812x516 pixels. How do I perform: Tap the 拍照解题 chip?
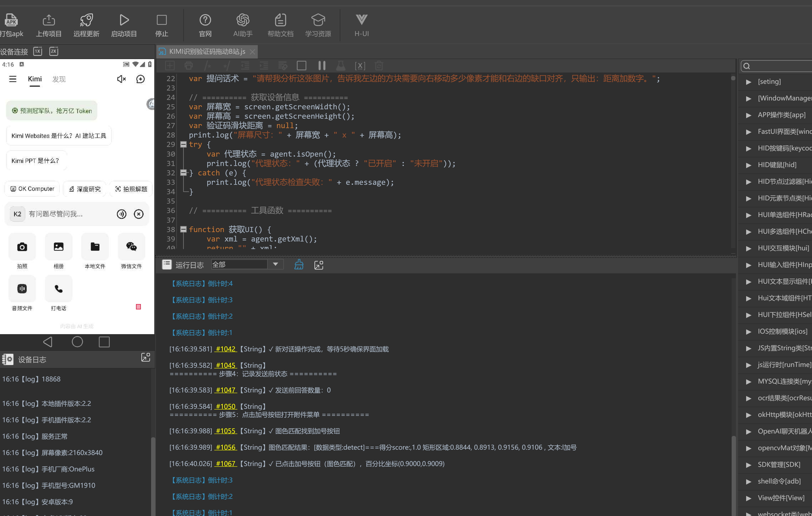(x=131, y=189)
